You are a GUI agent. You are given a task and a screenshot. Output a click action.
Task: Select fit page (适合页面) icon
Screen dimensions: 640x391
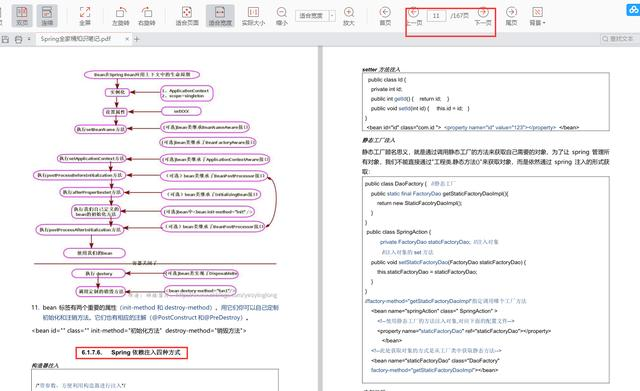point(187,16)
